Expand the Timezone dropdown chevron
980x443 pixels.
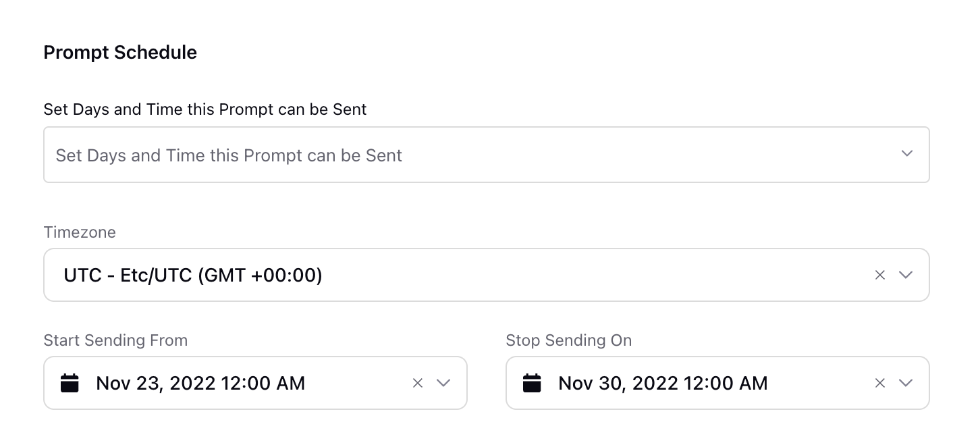[x=906, y=275]
